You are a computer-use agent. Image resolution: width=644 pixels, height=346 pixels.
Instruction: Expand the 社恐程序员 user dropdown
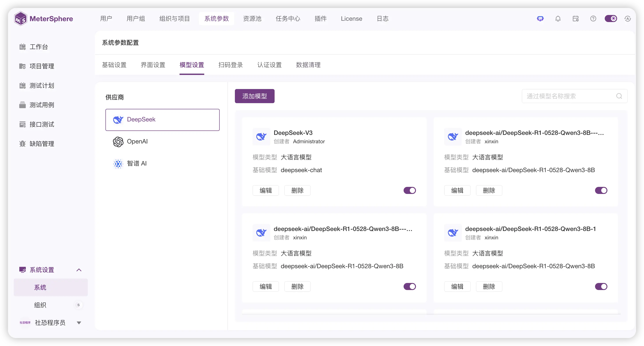click(x=79, y=323)
